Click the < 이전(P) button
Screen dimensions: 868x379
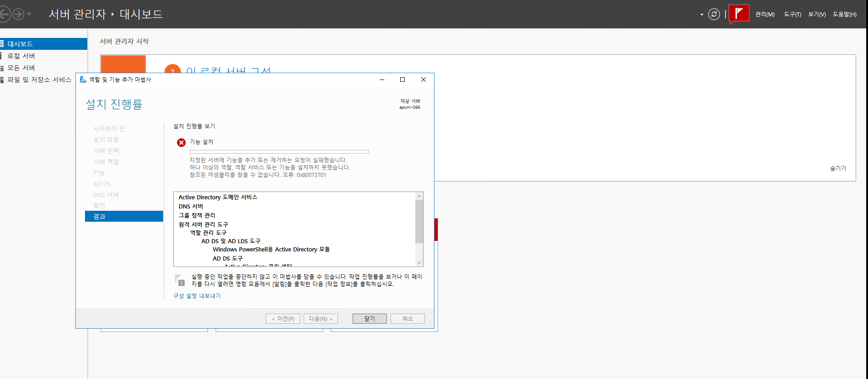pyautogui.click(x=283, y=319)
